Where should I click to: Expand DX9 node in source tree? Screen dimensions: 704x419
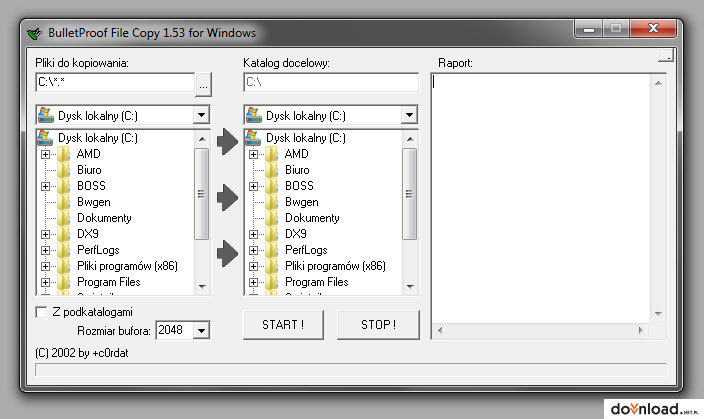point(45,234)
